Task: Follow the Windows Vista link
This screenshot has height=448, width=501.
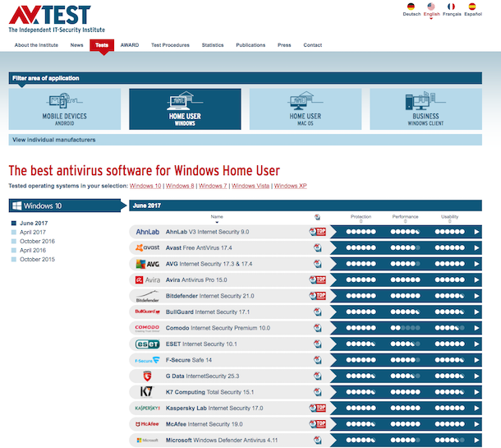Action: (250, 186)
